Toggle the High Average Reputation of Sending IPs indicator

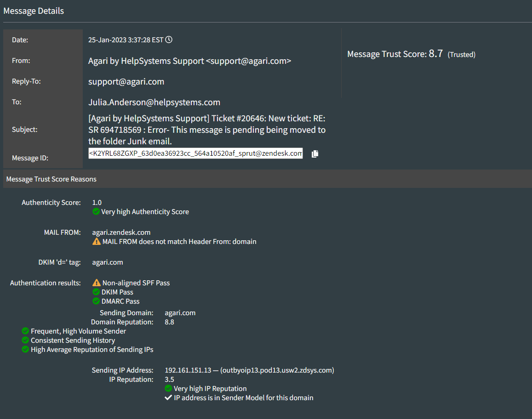tap(25, 349)
